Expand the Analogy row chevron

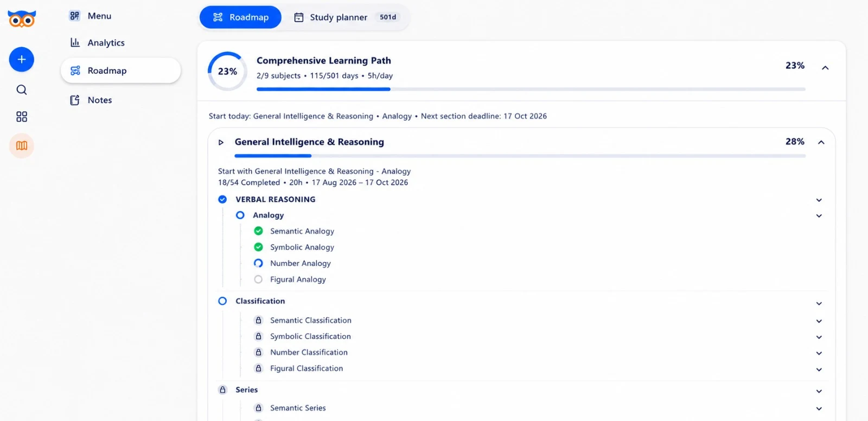819,216
